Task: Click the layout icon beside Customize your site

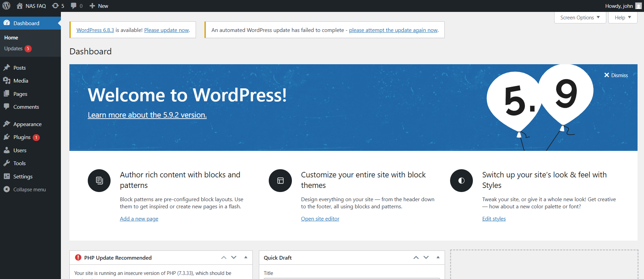Action: pyautogui.click(x=280, y=180)
